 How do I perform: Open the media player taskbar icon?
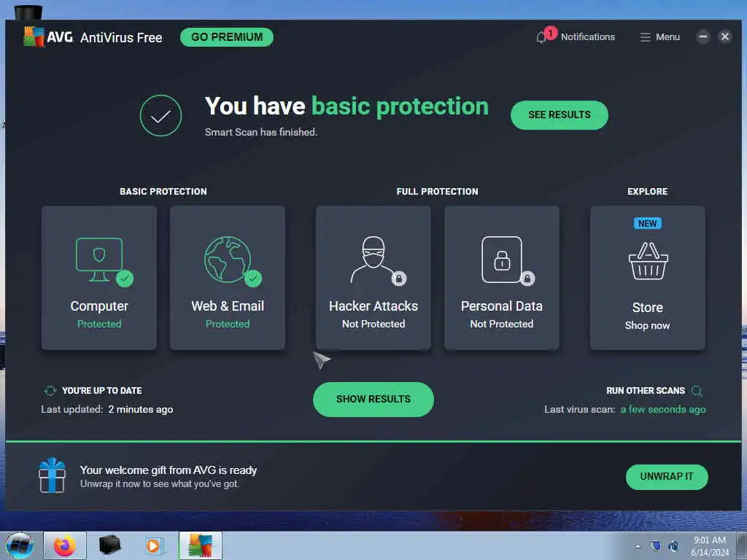[x=155, y=545]
